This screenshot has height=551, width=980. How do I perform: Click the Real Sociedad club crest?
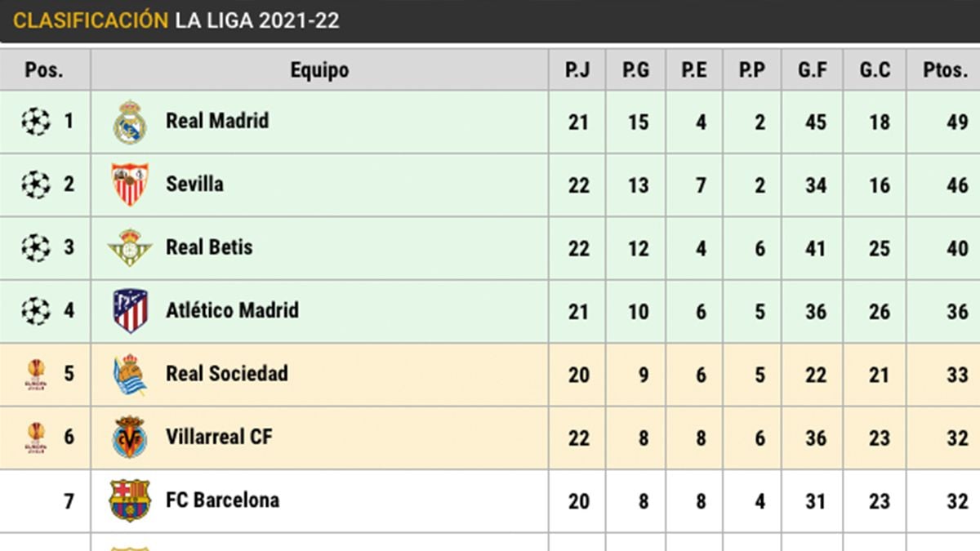(130, 375)
